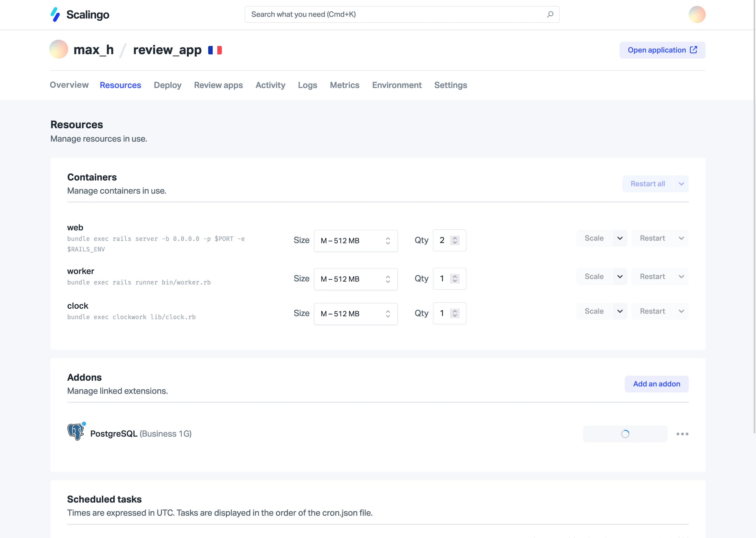
Task: Click the search magnifier icon
Action: point(550,14)
